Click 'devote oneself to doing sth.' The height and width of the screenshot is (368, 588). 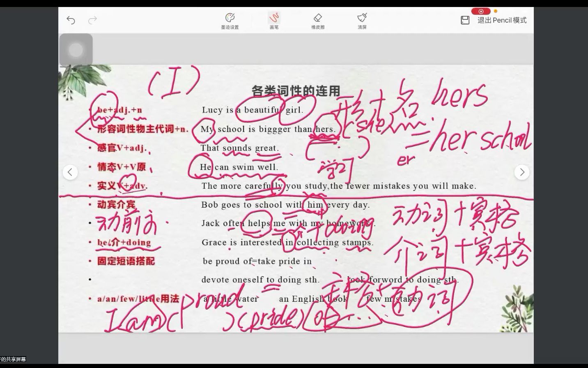(260, 280)
